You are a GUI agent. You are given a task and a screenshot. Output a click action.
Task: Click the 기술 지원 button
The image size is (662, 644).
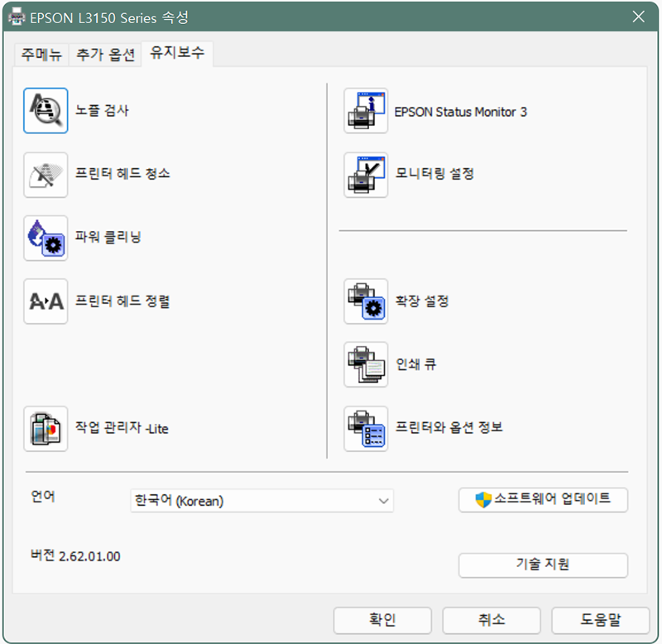click(x=543, y=565)
